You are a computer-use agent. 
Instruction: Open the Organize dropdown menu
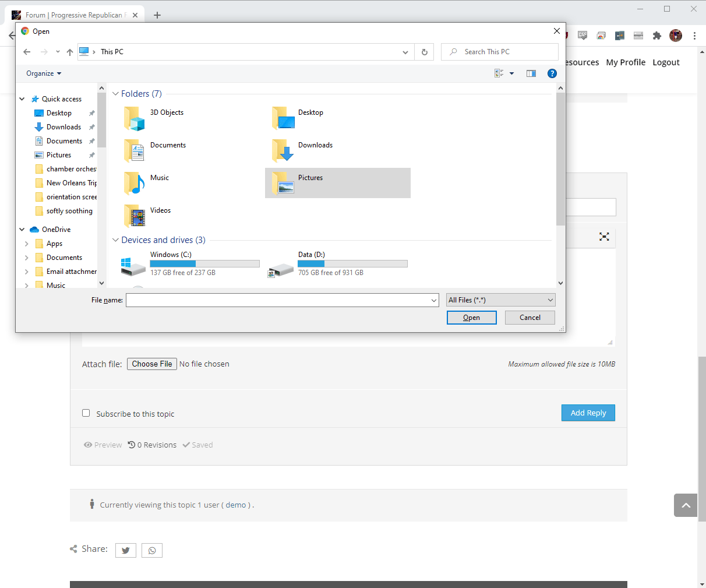click(44, 73)
